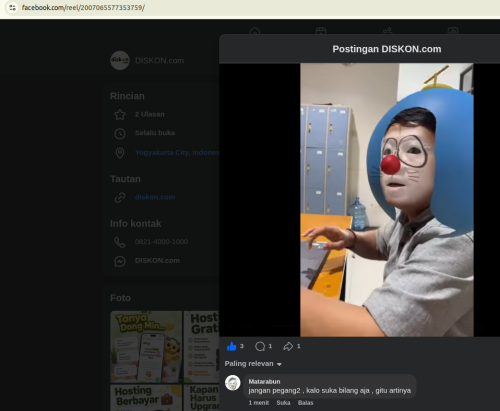The height and width of the screenshot is (411, 500).
Task: Click the DISKON.com page profile picture
Action: (x=120, y=60)
